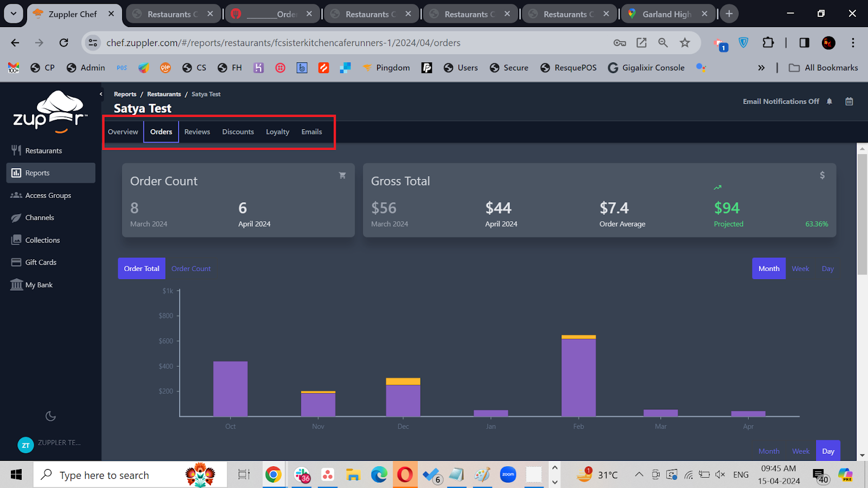The height and width of the screenshot is (488, 868).
Task: Open the Pingdom bookmark
Action: coord(386,68)
